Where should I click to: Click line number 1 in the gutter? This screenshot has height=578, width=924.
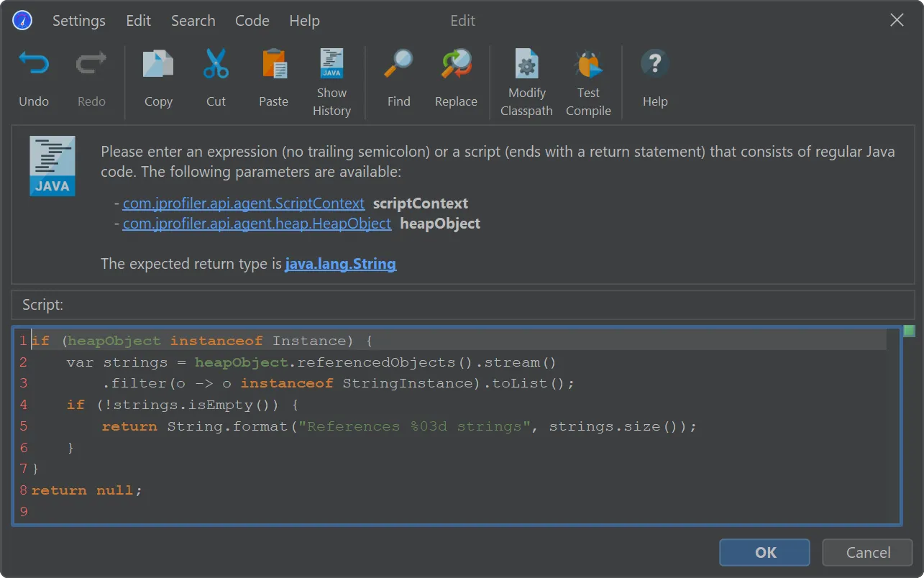[x=23, y=341]
